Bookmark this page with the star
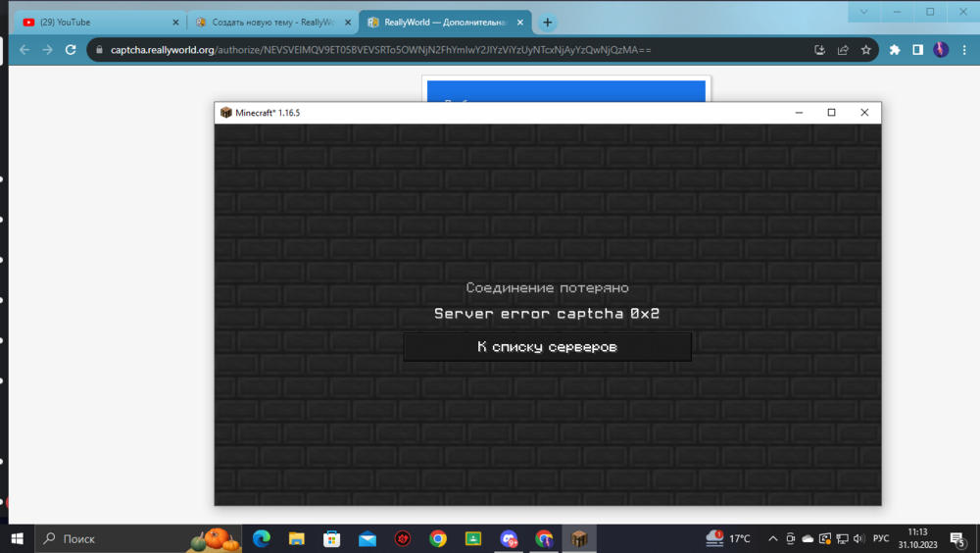 [x=865, y=49]
